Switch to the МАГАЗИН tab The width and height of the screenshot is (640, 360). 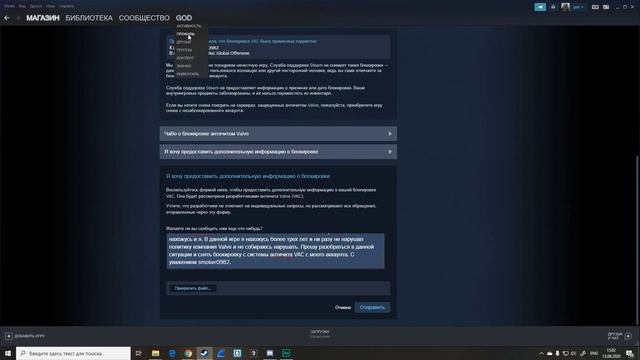point(43,18)
